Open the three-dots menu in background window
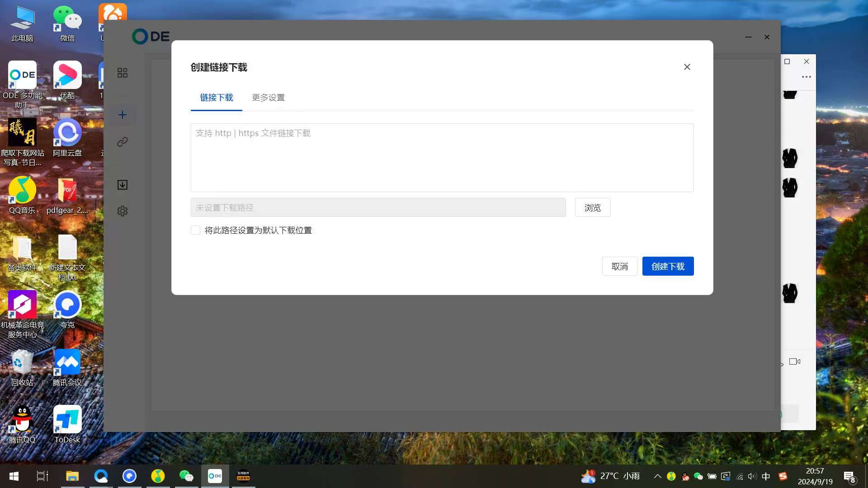The width and height of the screenshot is (868, 488). coord(806,77)
